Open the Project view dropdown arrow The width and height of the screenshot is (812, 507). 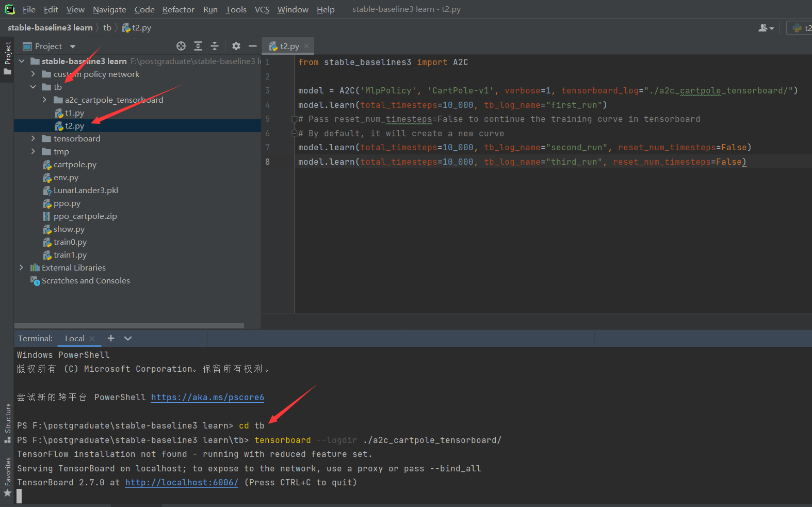coord(73,46)
